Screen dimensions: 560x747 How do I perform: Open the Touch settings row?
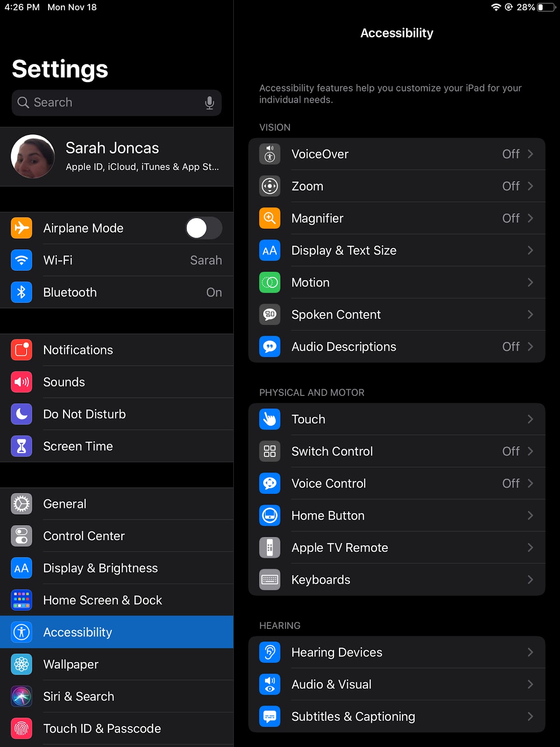pyautogui.click(x=397, y=419)
